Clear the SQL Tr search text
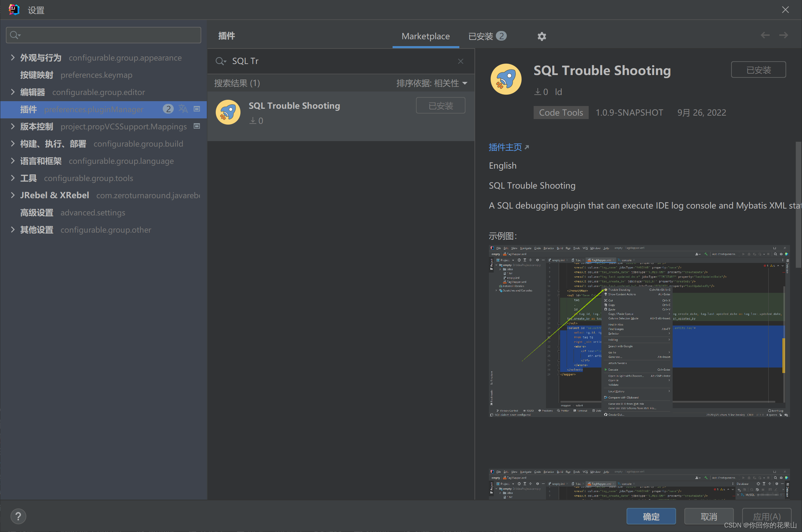802x532 pixels. click(461, 61)
